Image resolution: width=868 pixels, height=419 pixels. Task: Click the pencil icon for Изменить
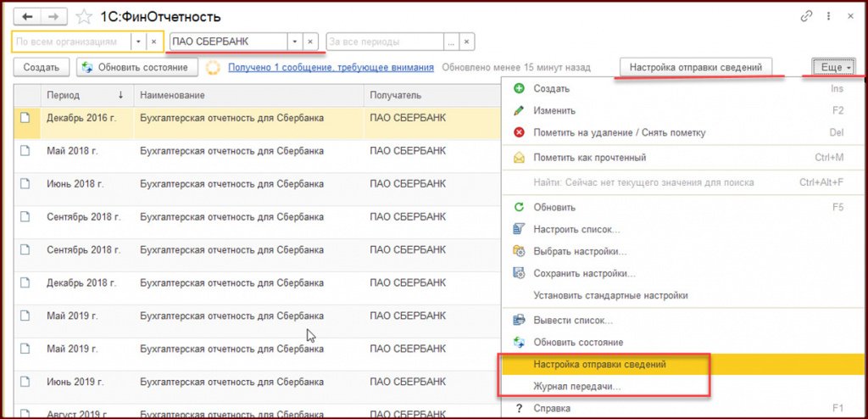(519, 110)
